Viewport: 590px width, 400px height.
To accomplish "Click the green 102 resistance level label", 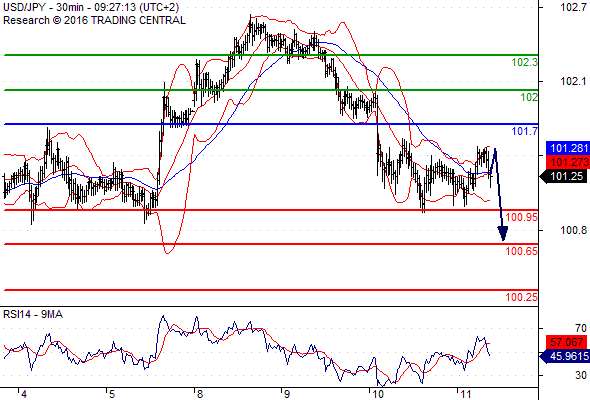I will coord(529,97).
